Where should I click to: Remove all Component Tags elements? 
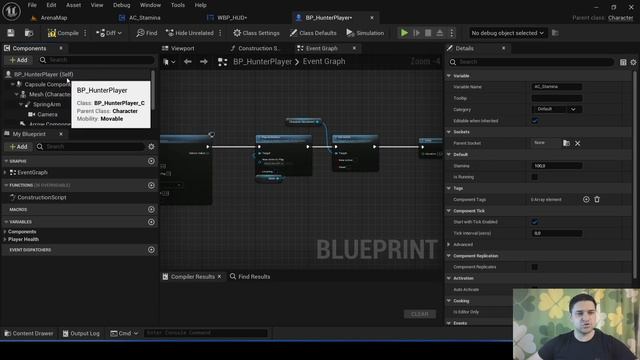tap(597, 200)
